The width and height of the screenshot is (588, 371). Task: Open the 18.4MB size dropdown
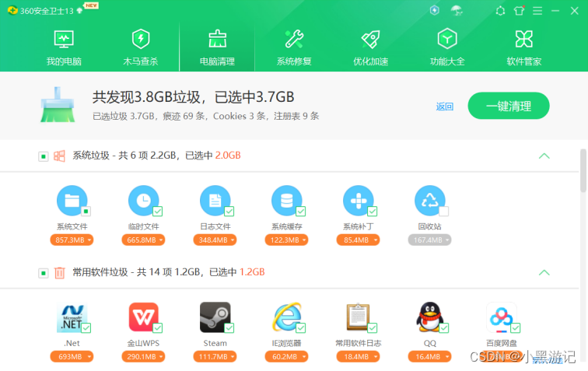point(358,357)
